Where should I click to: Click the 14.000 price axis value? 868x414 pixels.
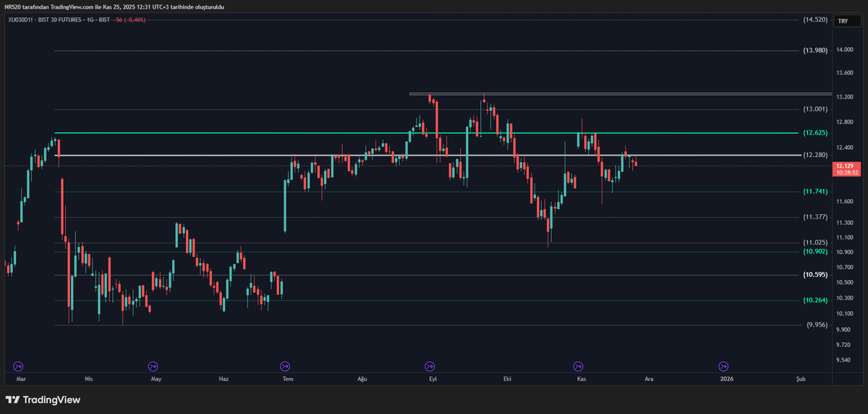[846, 50]
